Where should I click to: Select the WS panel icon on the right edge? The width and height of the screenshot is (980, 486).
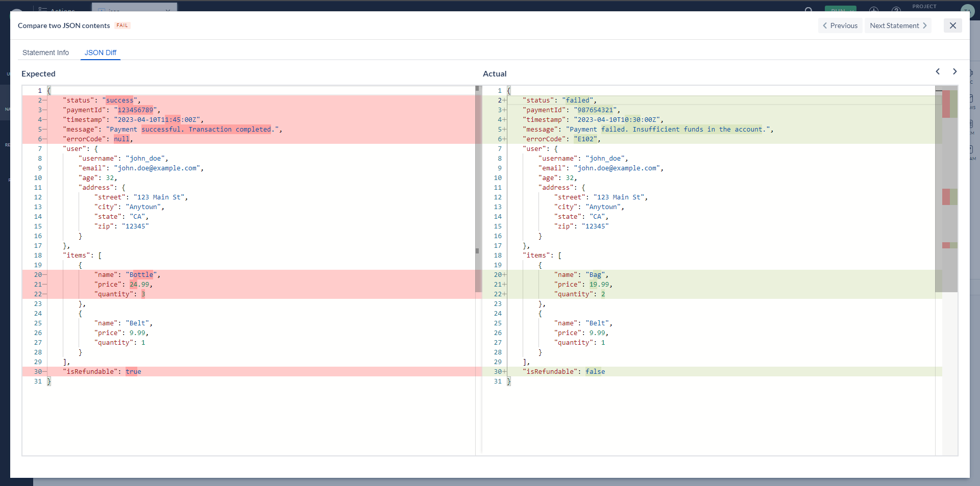(973, 98)
